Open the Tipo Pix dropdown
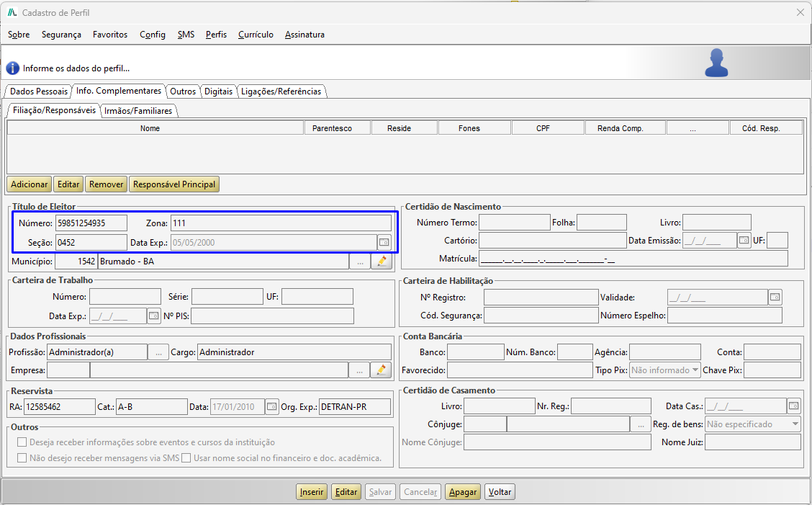Screen dimensions: 812x505 [x=665, y=370]
